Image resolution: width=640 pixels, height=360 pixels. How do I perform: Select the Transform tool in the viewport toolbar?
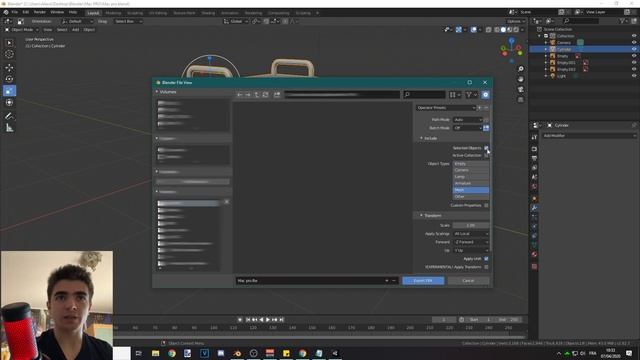click(x=9, y=102)
